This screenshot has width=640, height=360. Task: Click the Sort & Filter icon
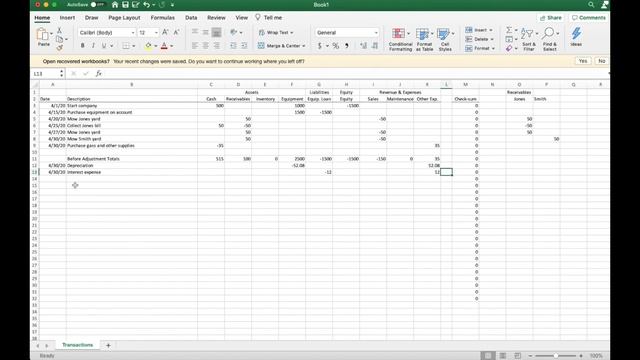pos(527,33)
